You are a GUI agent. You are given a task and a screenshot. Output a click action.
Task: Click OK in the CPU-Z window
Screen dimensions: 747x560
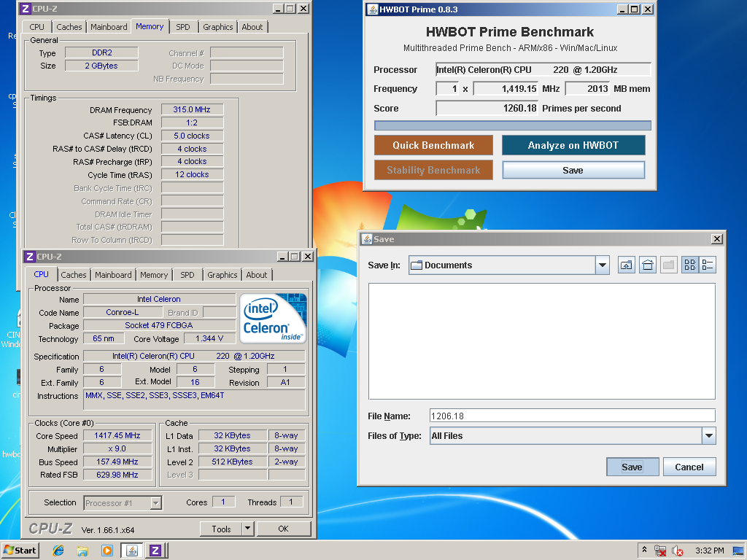[283, 529]
